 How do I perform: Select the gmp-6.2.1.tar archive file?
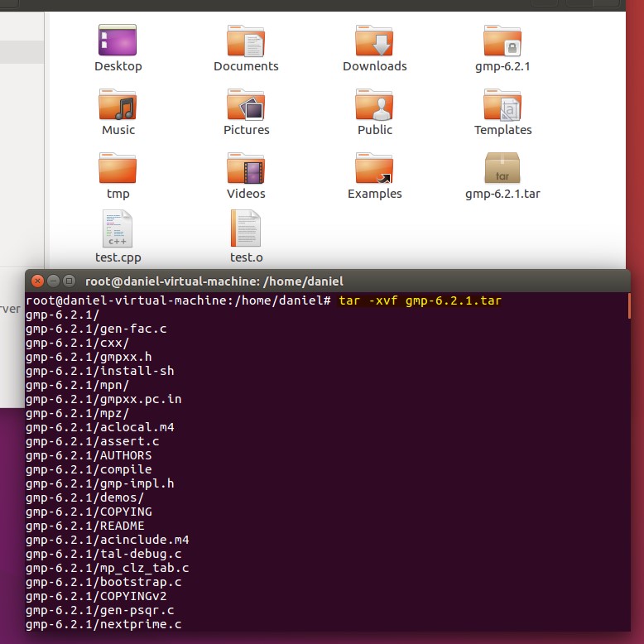pos(502,169)
